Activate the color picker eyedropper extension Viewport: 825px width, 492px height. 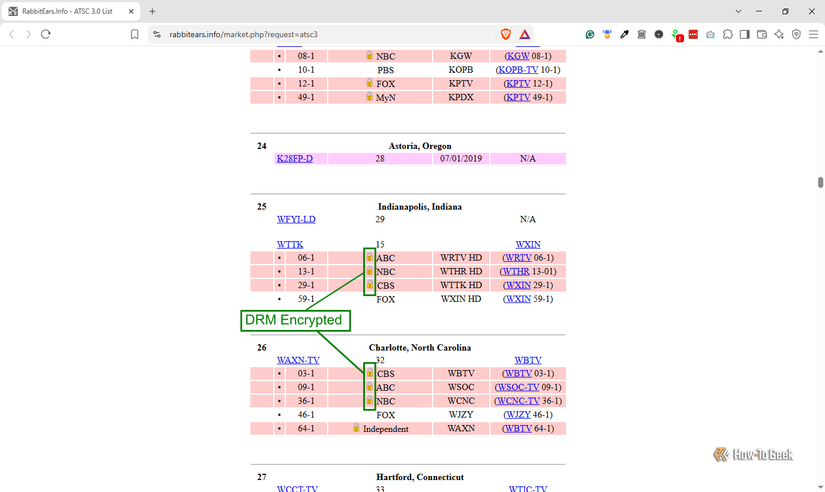[625, 34]
